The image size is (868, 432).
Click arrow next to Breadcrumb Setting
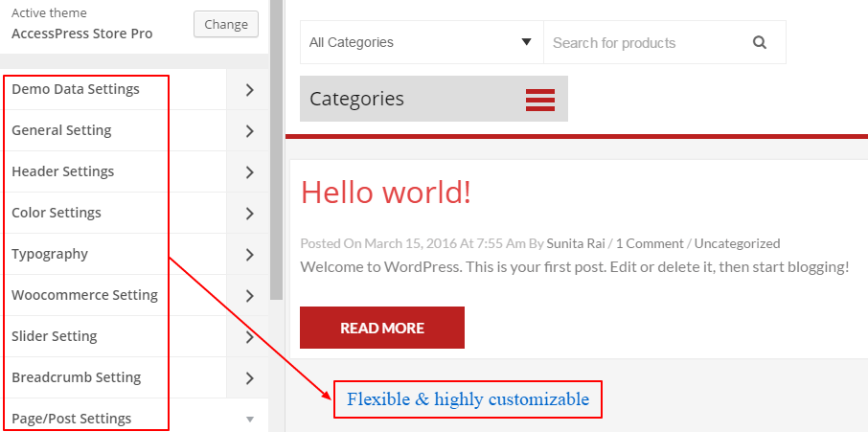point(249,378)
